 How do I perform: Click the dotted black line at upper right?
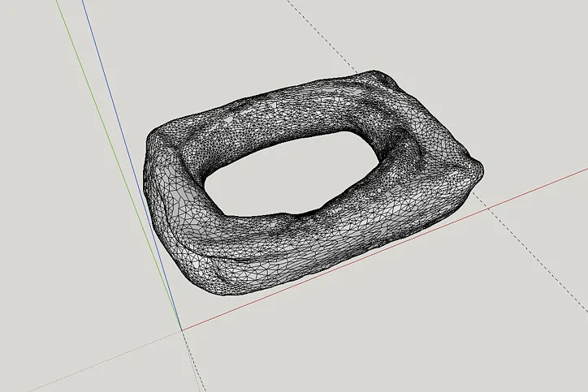click(322, 37)
